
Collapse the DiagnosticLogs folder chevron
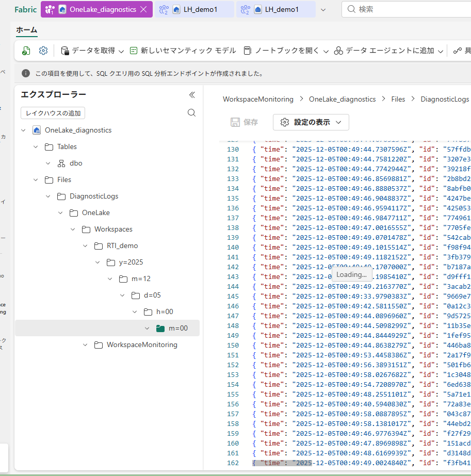(x=48, y=196)
